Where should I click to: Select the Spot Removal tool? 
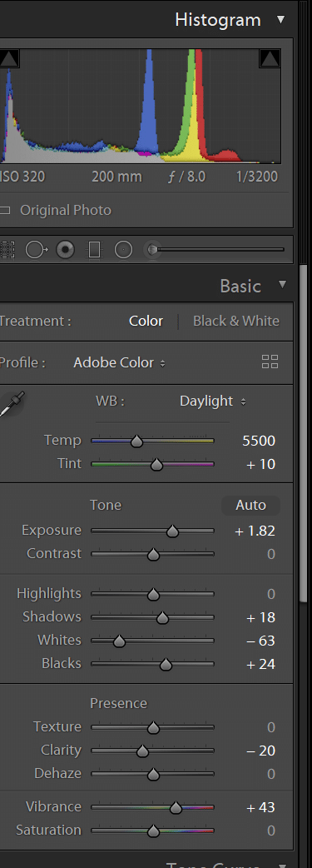click(x=37, y=250)
